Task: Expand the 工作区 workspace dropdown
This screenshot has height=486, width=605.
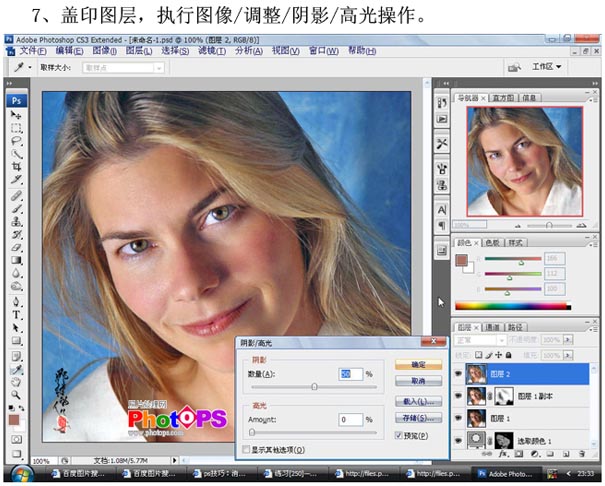Action: coord(545,67)
